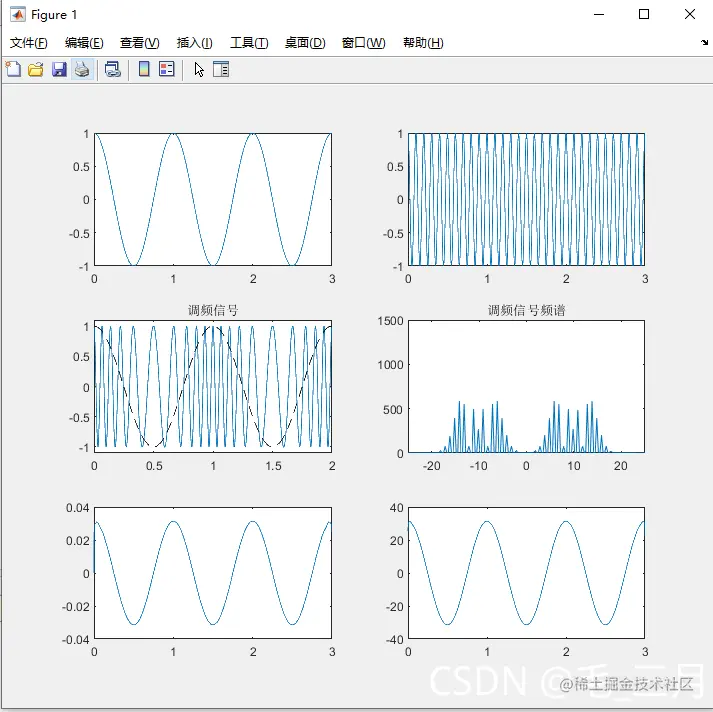Click the 1.5 x-axis tick on 调频信号 plot
The image size is (713, 712).
click(273, 466)
